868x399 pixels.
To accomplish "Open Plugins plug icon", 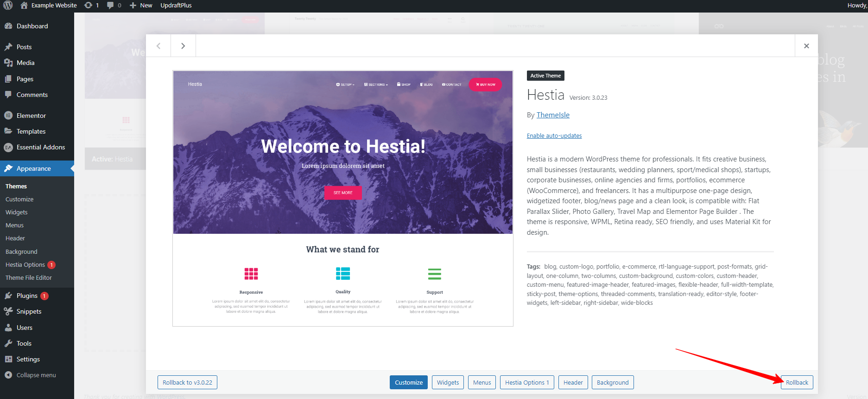I will tap(8, 296).
